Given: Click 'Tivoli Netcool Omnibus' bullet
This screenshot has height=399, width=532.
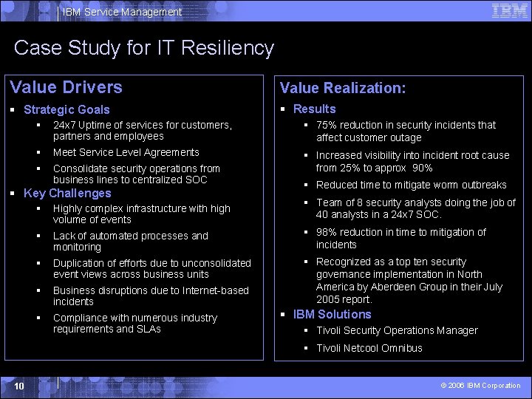Looking at the screenshot, I should 369,348.
